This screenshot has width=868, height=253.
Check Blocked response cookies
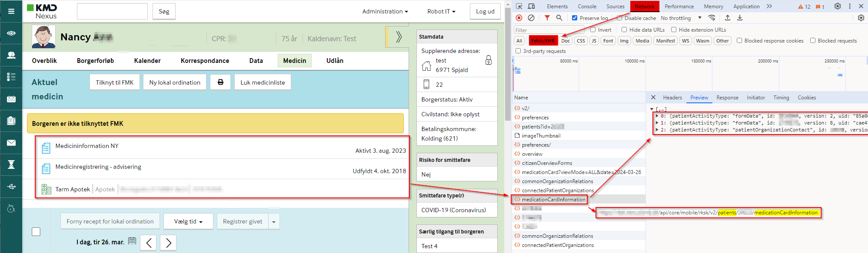pyautogui.click(x=739, y=40)
